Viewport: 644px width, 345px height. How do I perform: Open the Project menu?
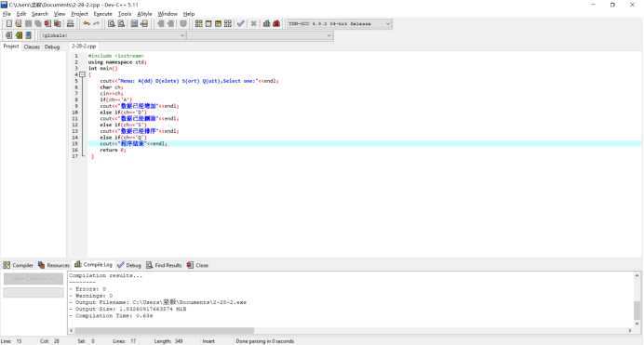[x=79, y=14]
